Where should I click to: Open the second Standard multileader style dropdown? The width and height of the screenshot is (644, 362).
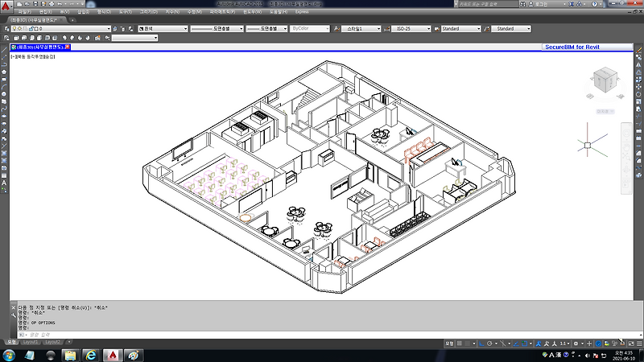click(x=511, y=29)
